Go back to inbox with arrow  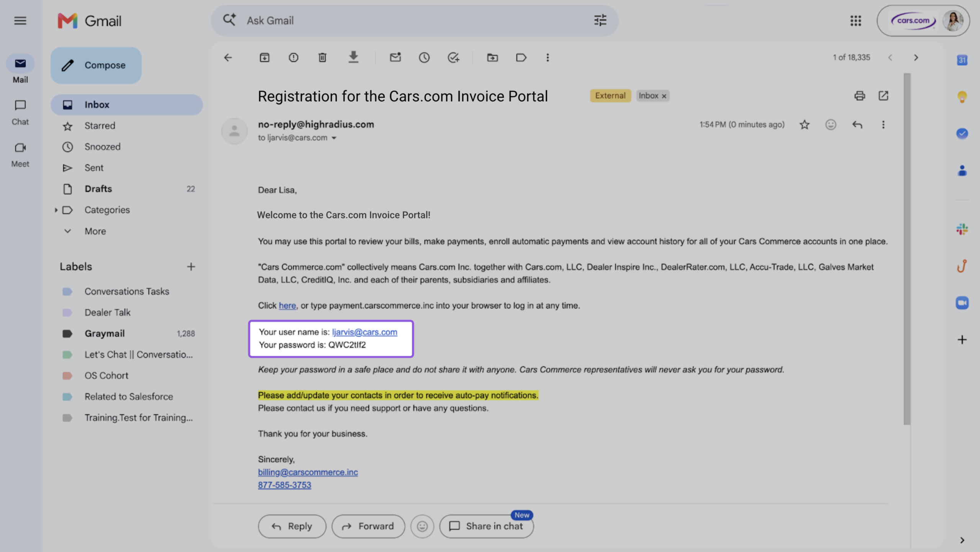[228, 57]
